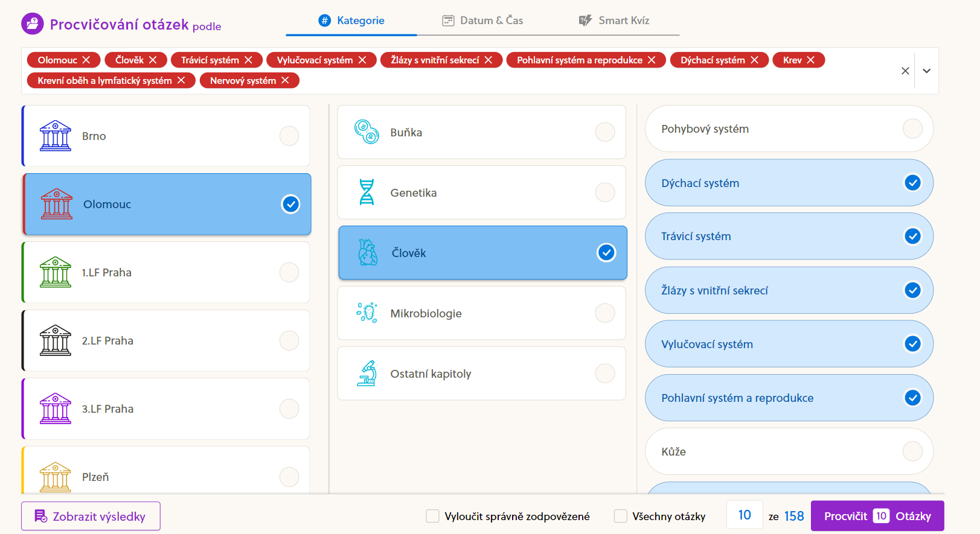The width and height of the screenshot is (980, 534).
Task: Clear all selected tags with X
Action: tap(905, 71)
